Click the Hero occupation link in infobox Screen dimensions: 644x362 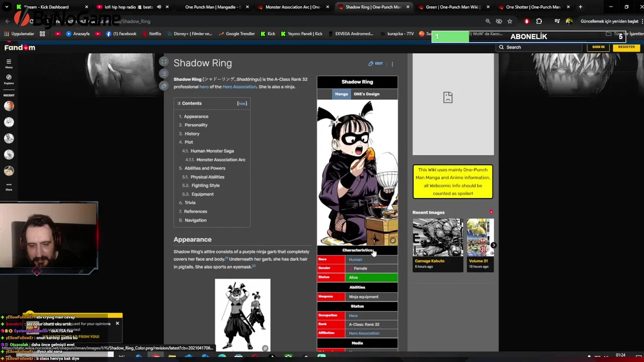[353, 316]
